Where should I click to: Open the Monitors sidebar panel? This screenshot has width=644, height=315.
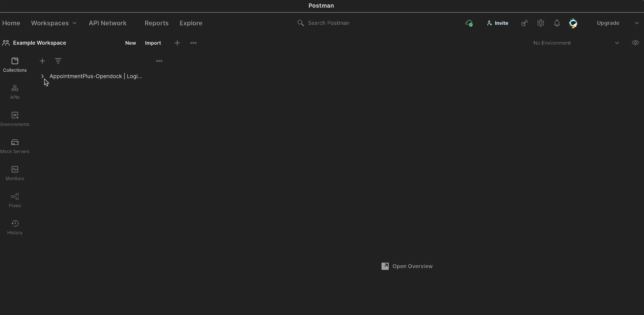pyautogui.click(x=15, y=173)
